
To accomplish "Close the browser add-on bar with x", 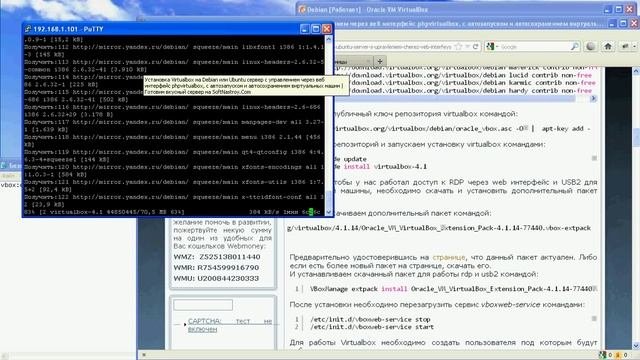I will pyautogui.click(x=144, y=355).
